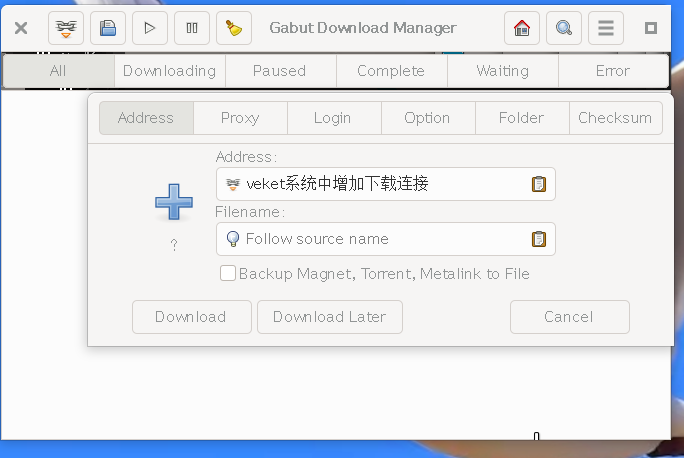Click the lightbulb icon in Filename field
The image size is (684, 458).
click(233, 239)
